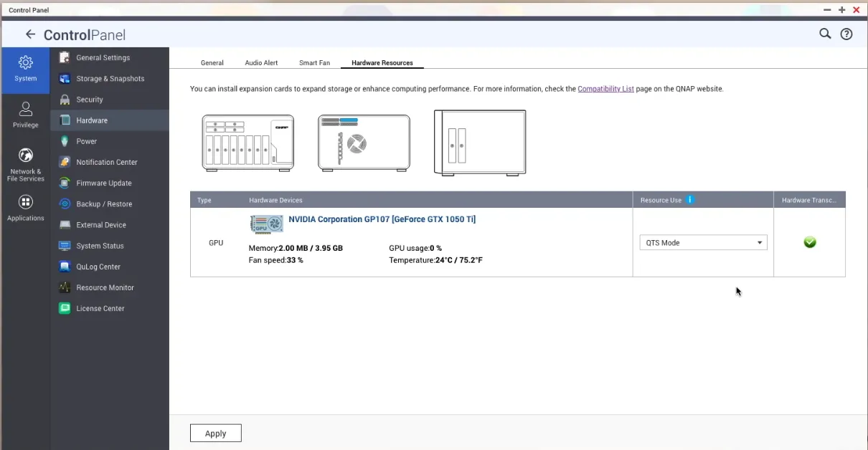This screenshot has width=868, height=450.
Task: Open QuLog Center
Action: (x=99, y=267)
